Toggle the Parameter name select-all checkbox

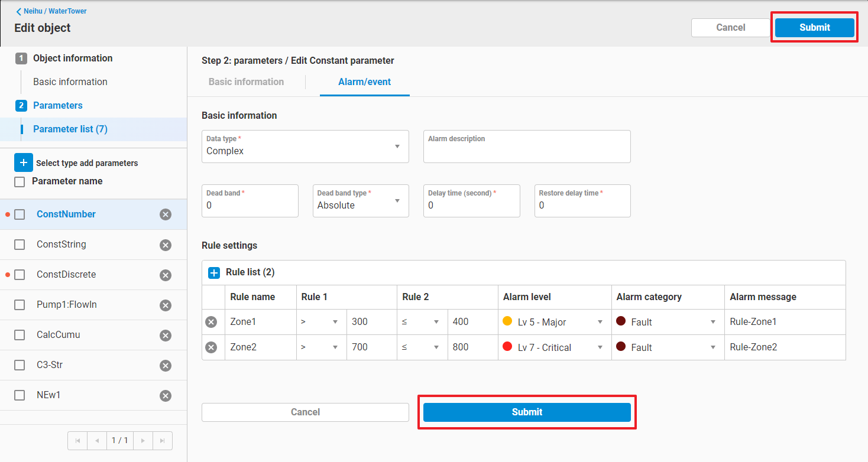click(20, 182)
